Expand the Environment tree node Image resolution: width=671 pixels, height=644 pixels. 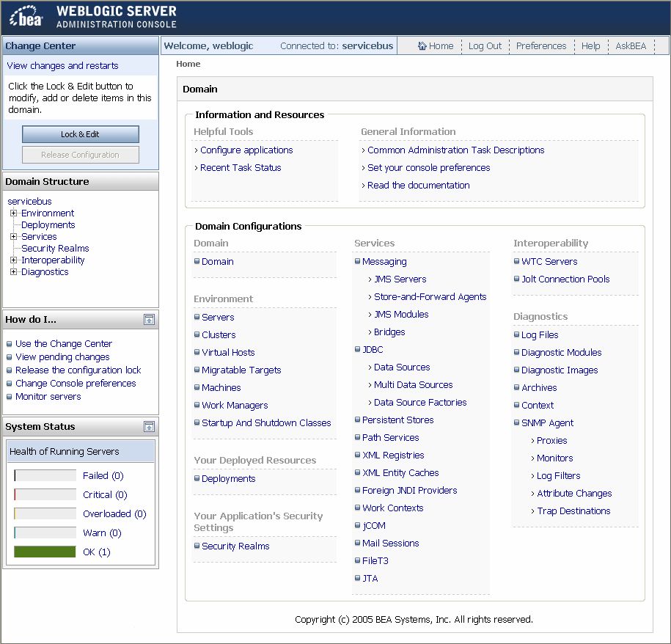(14, 213)
